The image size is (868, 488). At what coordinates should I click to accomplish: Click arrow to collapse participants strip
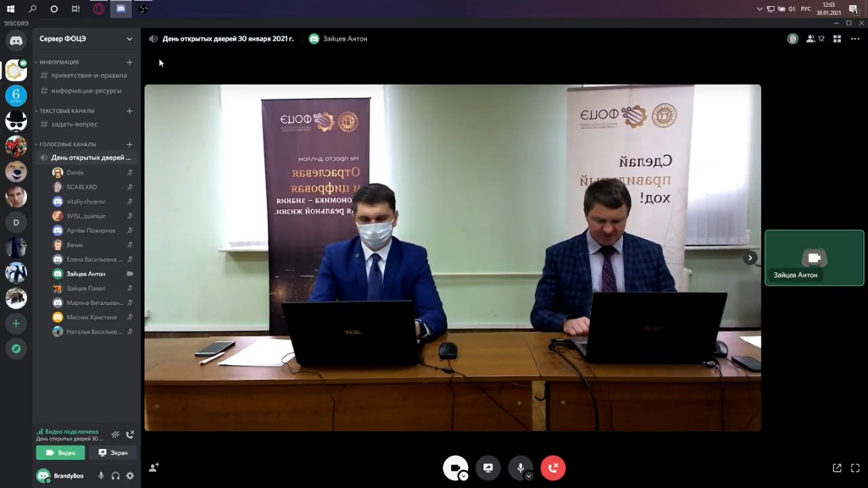click(750, 258)
